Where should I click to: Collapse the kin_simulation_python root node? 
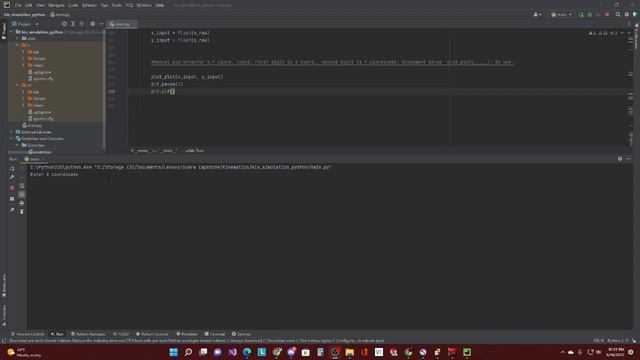click(12, 32)
